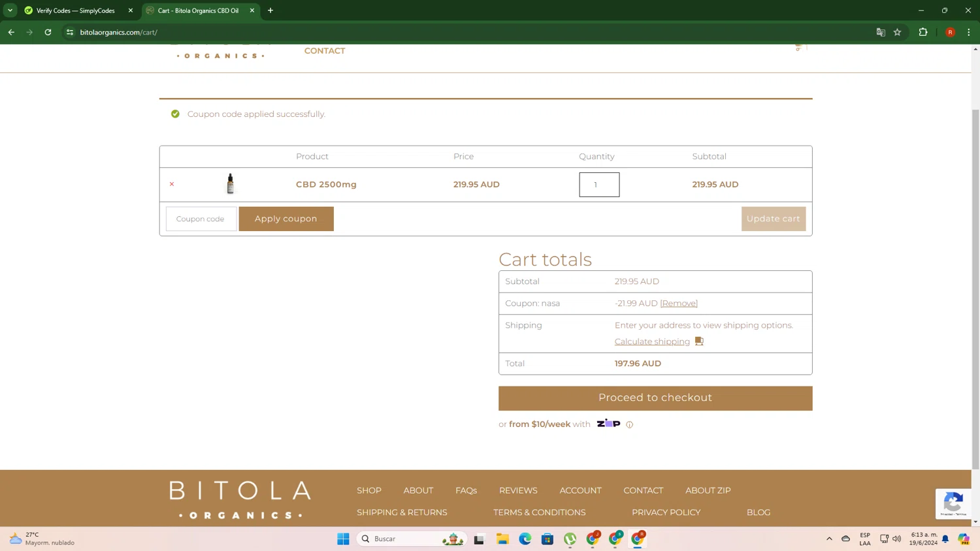Go back to previous page
Screen dimensions: 980x551
[x=11, y=32]
